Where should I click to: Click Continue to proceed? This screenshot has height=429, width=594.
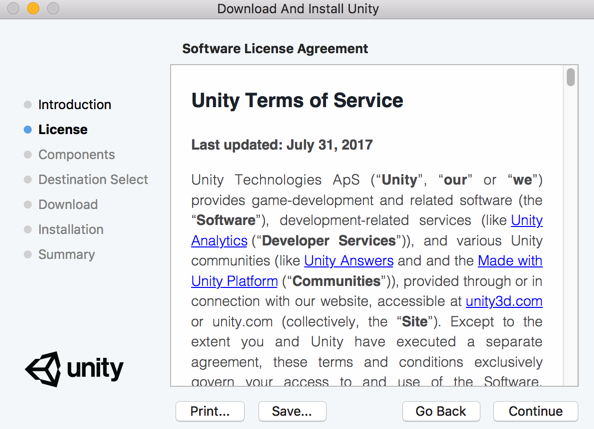(536, 411)
